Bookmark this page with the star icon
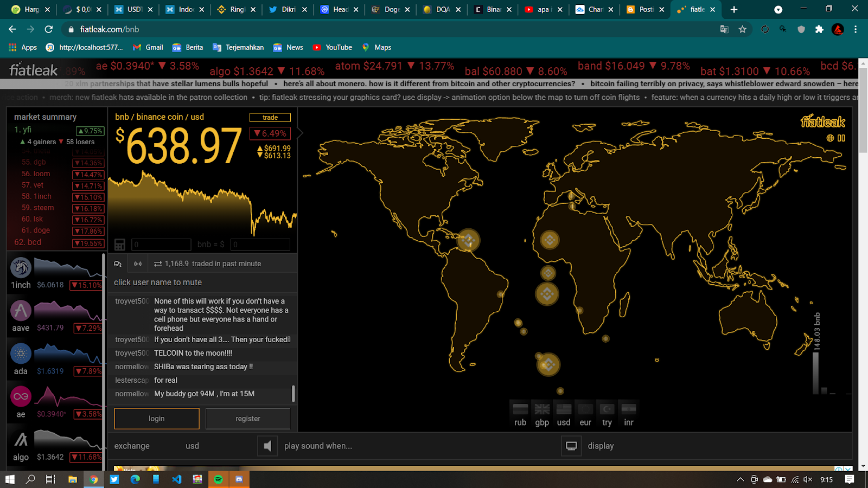This screenshot has height=488, width=868. pyautogui.click(x=743, y=29)
